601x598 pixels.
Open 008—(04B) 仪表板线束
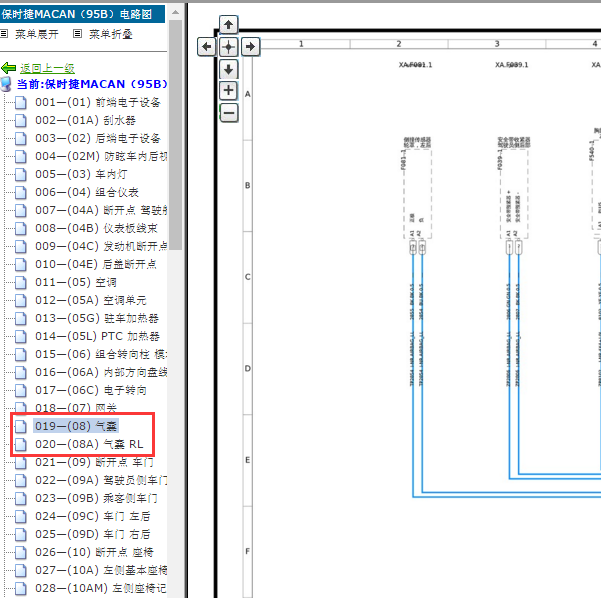click(96, 228)
